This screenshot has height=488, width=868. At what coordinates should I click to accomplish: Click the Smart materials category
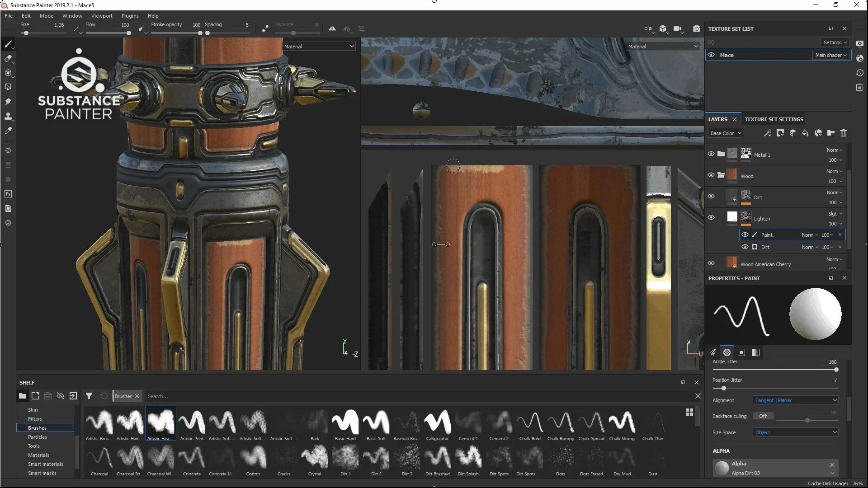47,464
